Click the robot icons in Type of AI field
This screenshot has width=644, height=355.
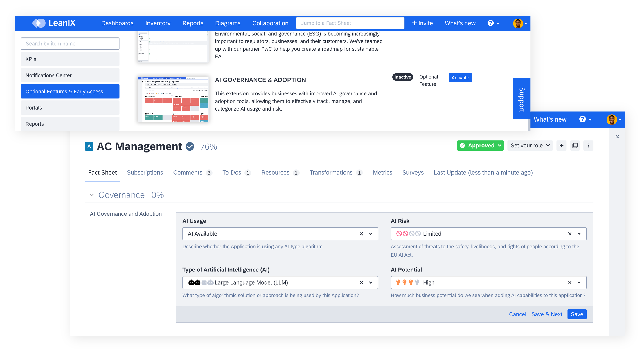coord(201,282)
